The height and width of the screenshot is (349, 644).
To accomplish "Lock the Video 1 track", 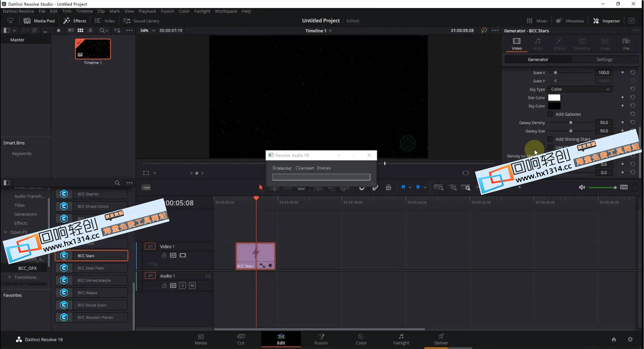I will coord(164,255).
